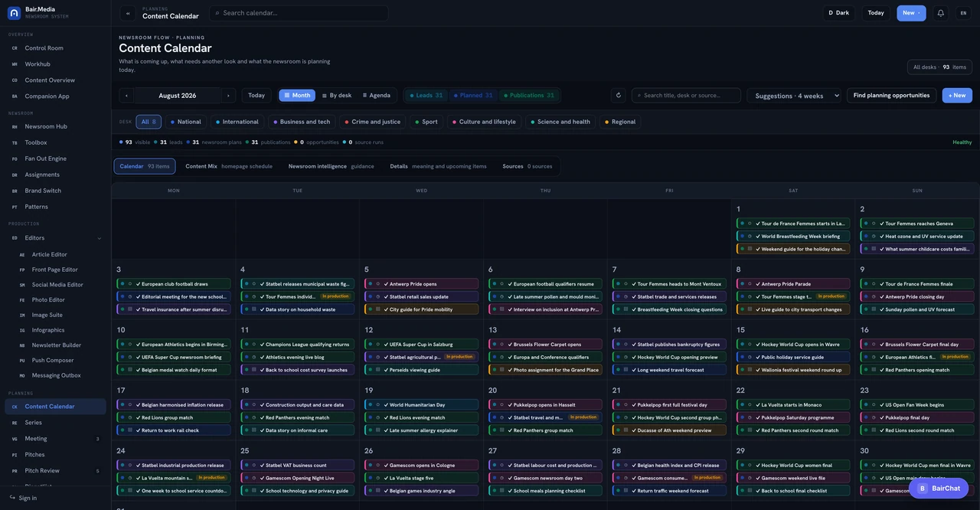Open the Antwerp Pride opens event
The height and width of the screenshot is (510, 980).
point(421,284)
